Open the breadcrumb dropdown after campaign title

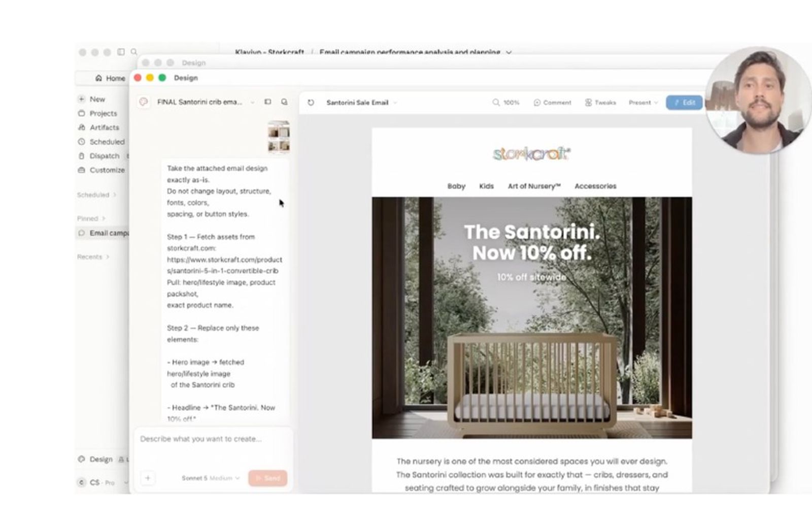pyautogui.click(x=509, y=52)
